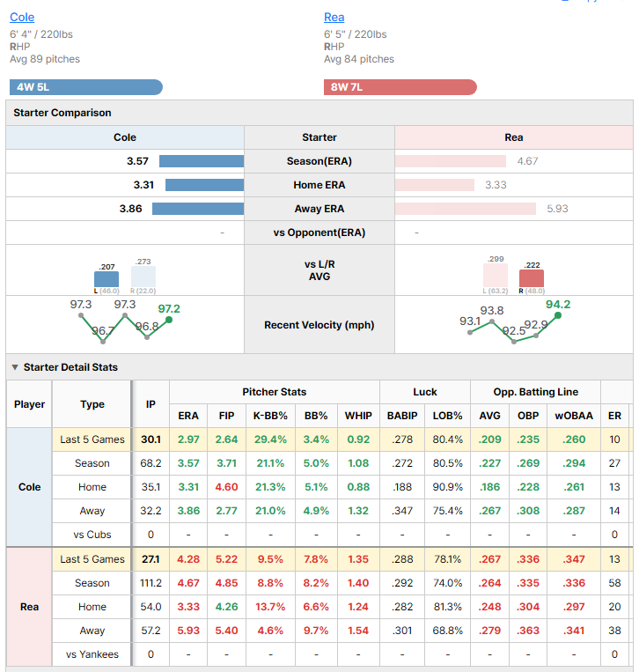
Task: Click the wOBAA column header
Action: [574, 416]
